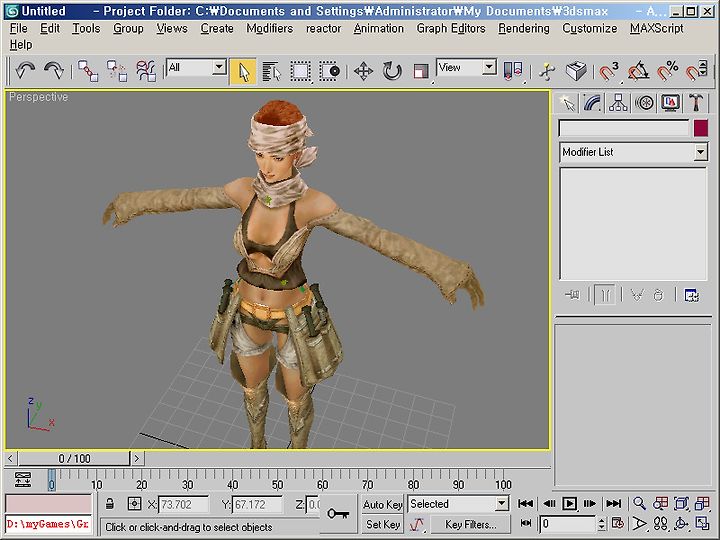The width and height of the screenshot is (720, 540).
Task: Click the Redo arrow icon
Action: pyautogui.click(x=54, y=71)
